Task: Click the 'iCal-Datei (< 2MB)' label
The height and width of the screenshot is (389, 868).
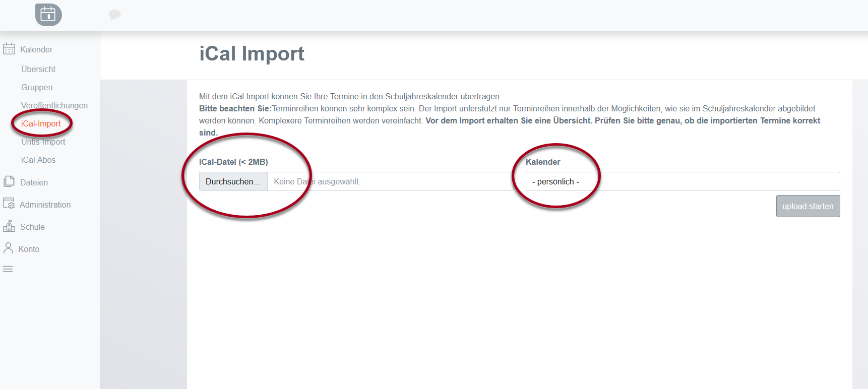Action: [233, 162]
